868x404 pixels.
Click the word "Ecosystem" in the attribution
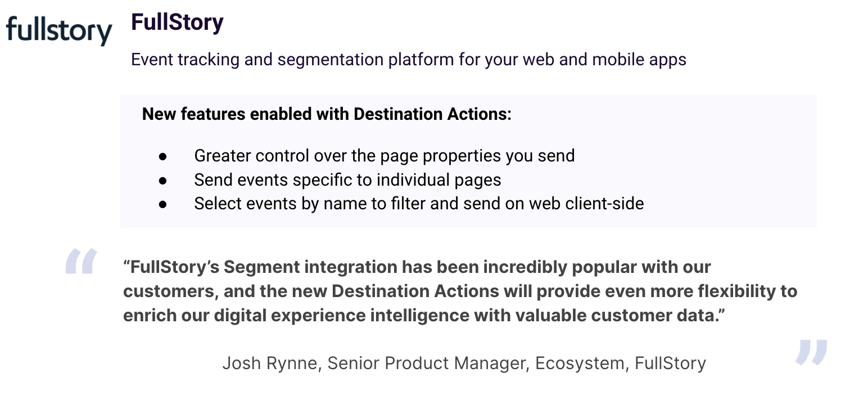tap(580, 363)
